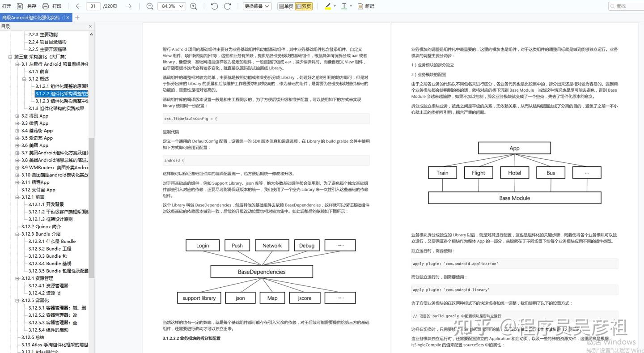Screen dimensions: 644x353
Task: Rotate the page counterclockwise
Action: (214, 6)
